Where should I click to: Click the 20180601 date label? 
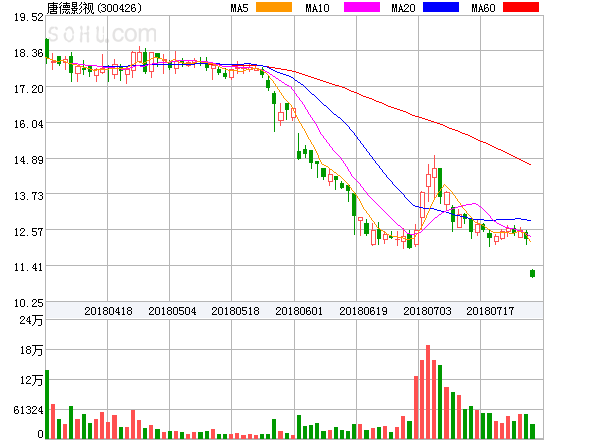(299, 311)
